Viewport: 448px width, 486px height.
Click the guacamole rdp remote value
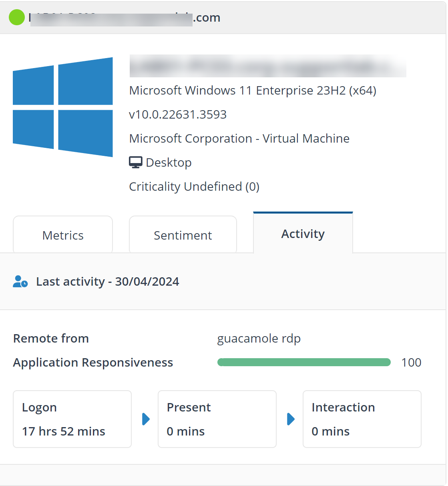259,339
